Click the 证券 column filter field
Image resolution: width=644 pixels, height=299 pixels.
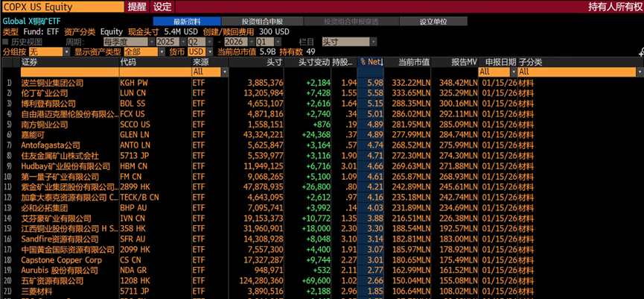tap(70, 72)
